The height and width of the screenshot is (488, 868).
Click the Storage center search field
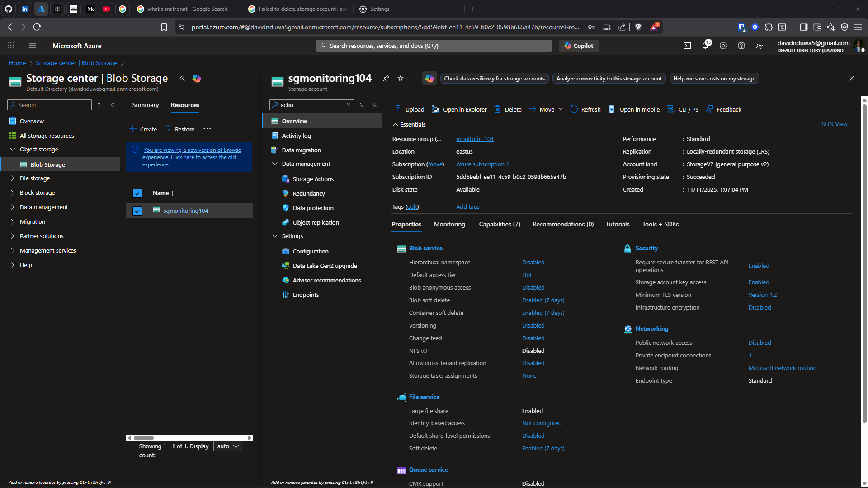[x=50, y=105]
